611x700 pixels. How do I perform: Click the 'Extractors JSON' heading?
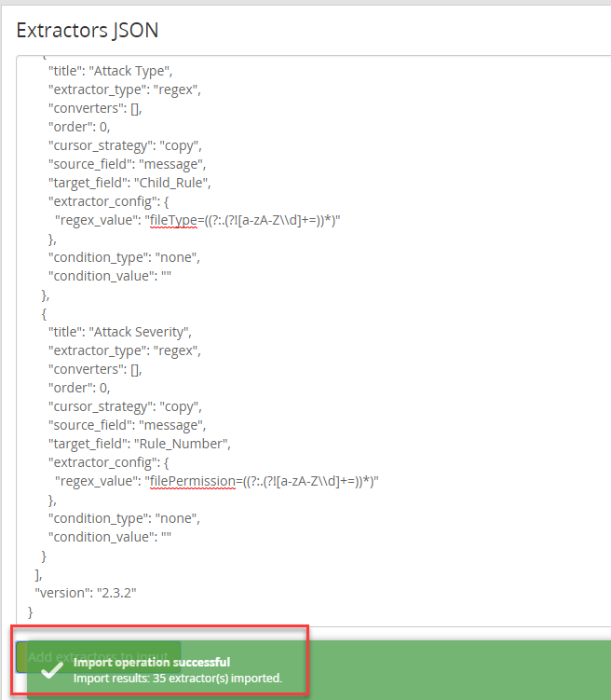pos(88,31)
